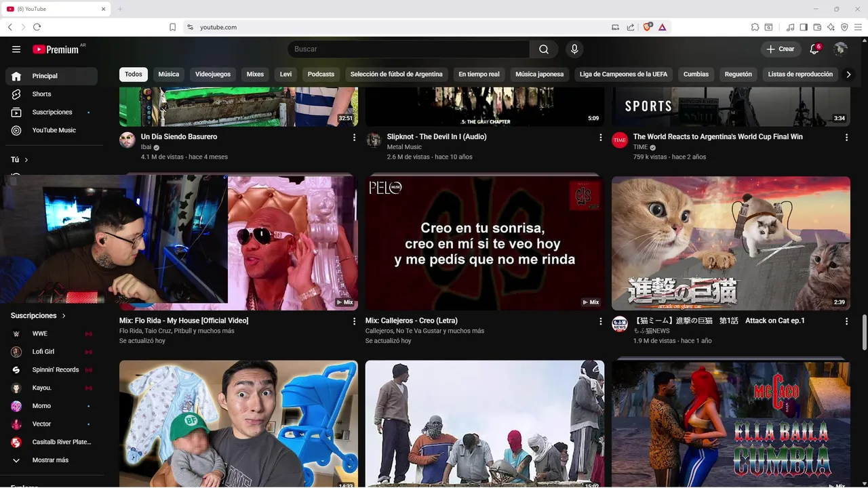Open the notifications bell
This screenshot has height=488, width=868.
(x=814, y=49)
